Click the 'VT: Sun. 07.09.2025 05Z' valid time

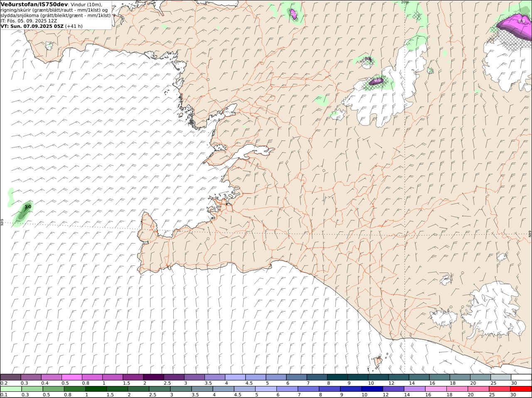[x=32, y=26]
